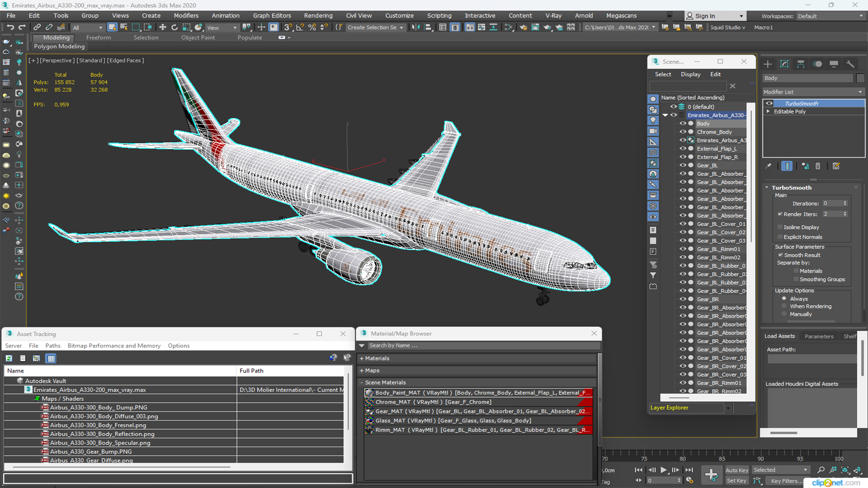Open the Modifier List dropdown
This screenshot has width=868, height=488.
click(813, 92)
